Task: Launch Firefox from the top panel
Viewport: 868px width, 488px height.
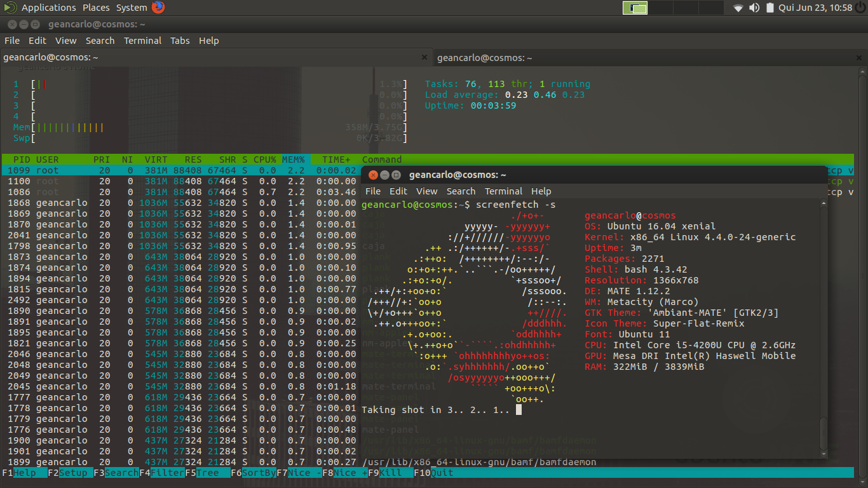Action: coord(158,8)
